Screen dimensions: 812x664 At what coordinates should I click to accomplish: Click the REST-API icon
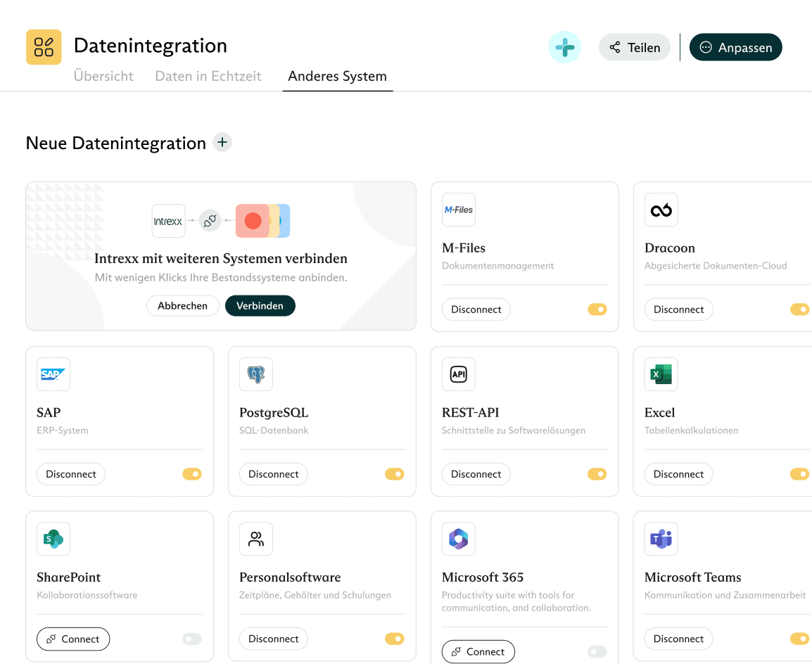point(459,374)
